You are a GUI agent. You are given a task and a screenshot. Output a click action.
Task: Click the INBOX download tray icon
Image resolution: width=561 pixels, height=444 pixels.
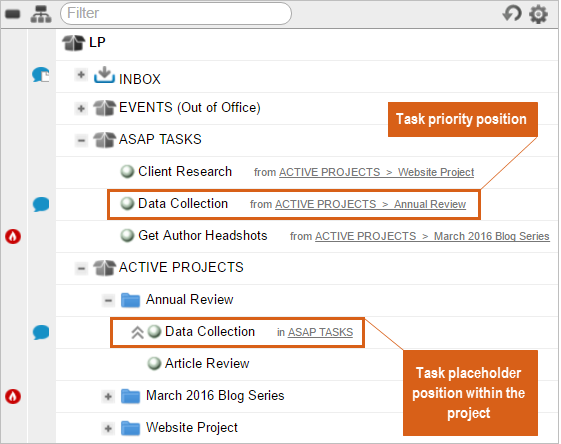[x=104, y=75]
